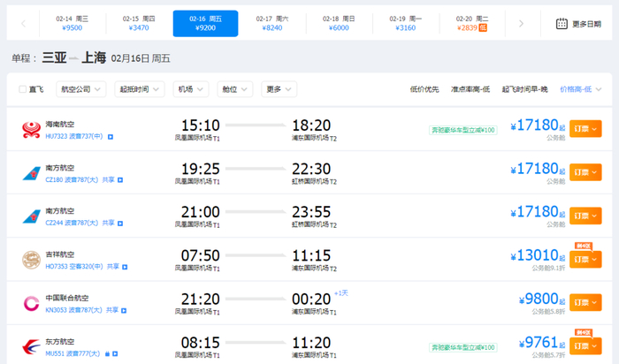Open the 机场 airport filter dropdown
The height and width of the screenshot is (364, 619).
[191, 89]
